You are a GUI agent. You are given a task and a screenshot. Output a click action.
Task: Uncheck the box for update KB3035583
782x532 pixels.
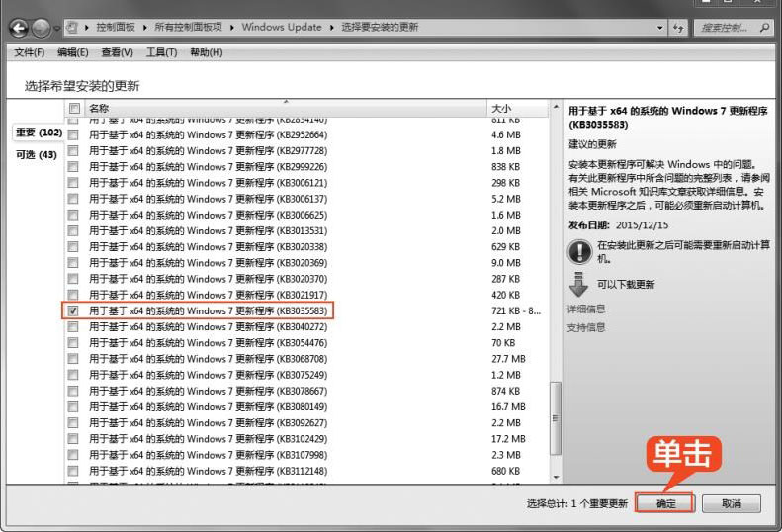click(x=73, y=310)
